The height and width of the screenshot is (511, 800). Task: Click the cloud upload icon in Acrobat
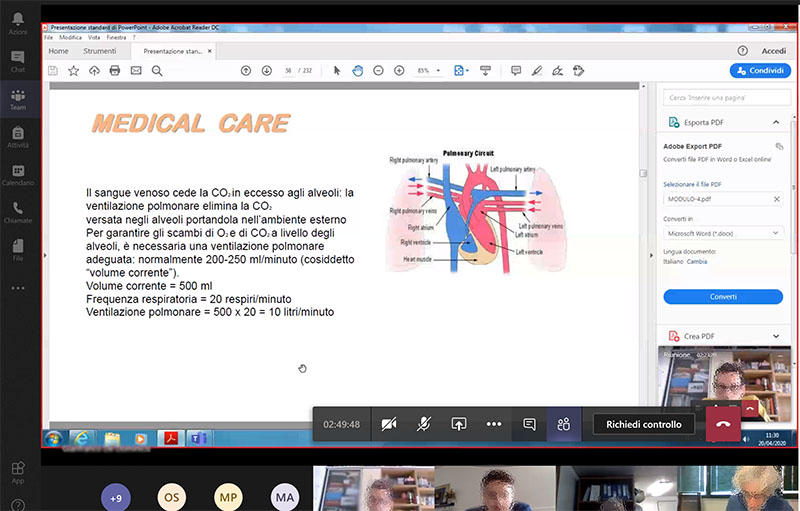pos(94,71)
